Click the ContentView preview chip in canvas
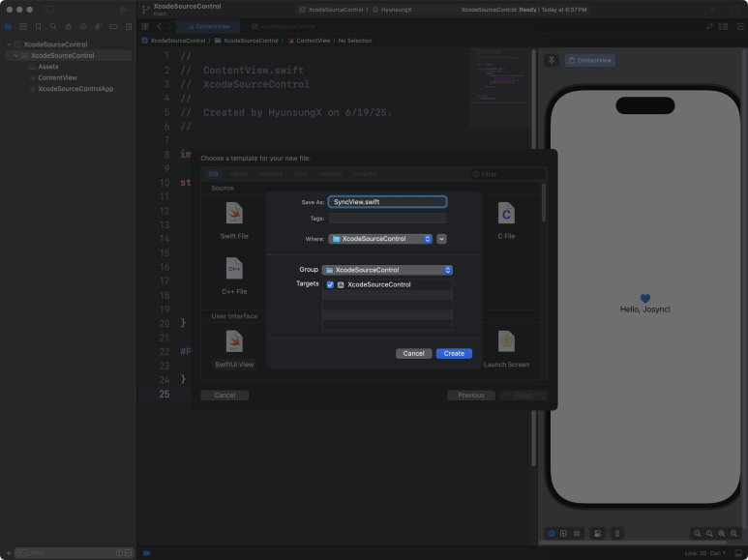The image size is (748, 560). pos(590,61)
